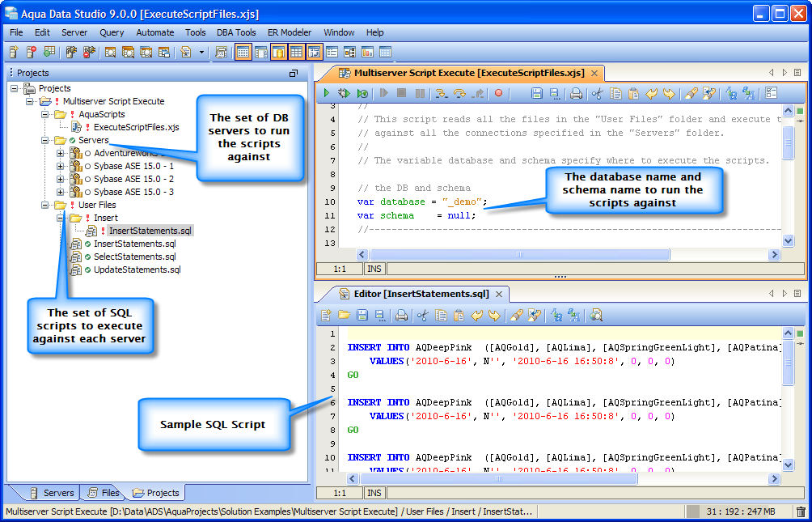The height and width of the screenshot is (522, 812).
Task: Expand the Sybase ASE 15.0 - 3 node
Action: [61, 193]
